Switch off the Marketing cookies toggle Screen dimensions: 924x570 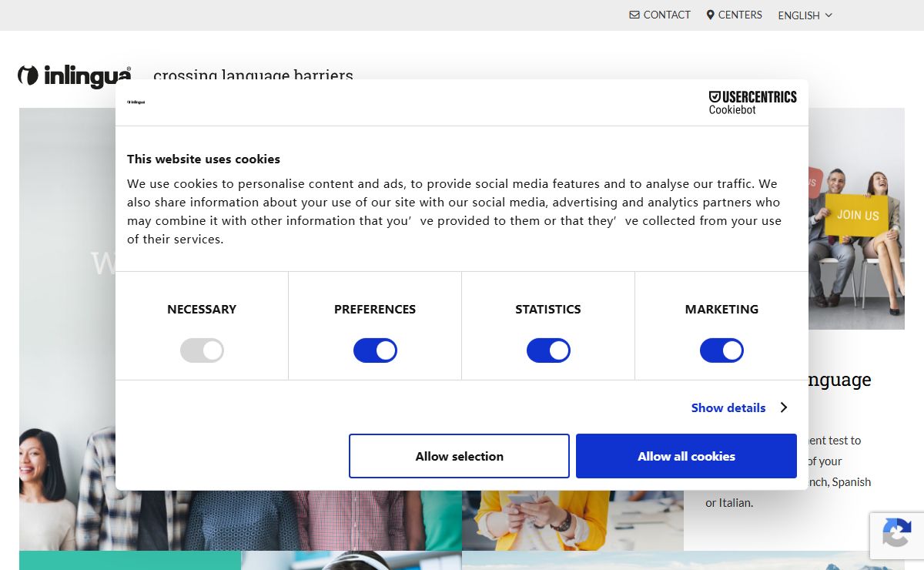(721, 350)
